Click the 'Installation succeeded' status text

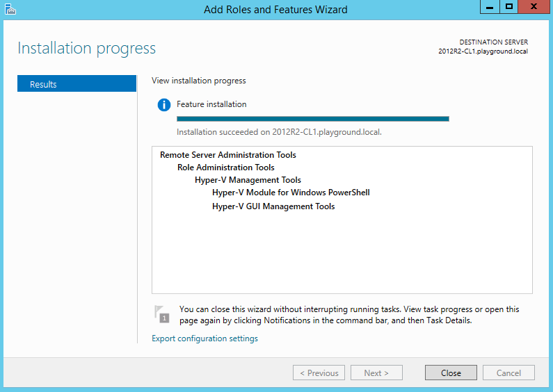[279, 132]
